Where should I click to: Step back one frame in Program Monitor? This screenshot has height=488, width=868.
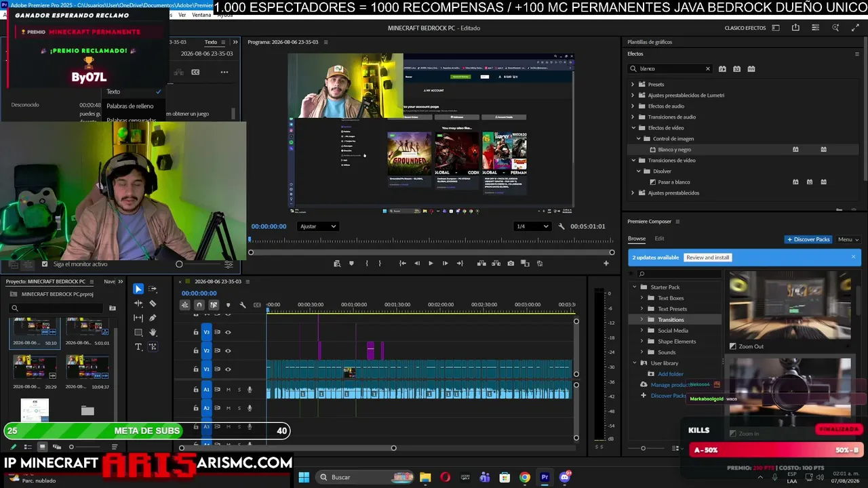(417, 263)
